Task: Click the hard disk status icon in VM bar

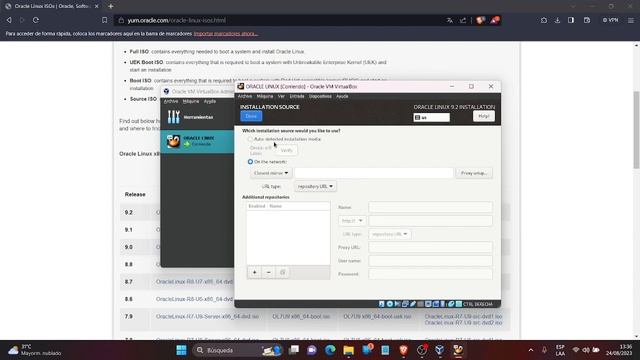Action: (381, 304)
